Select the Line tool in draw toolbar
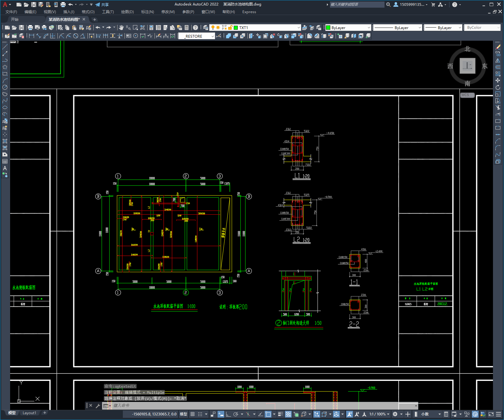Image resolution: width=504 pixels, height=420 pixels. point(5,47)
